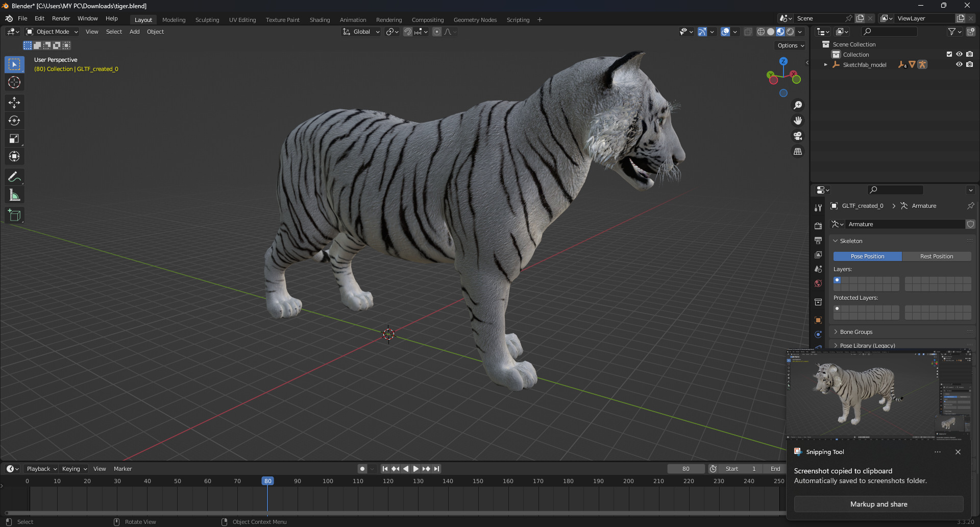The height and width of the screenshot is (527, 980).
Task: Open the Playback dropdown
Action: 41,469
